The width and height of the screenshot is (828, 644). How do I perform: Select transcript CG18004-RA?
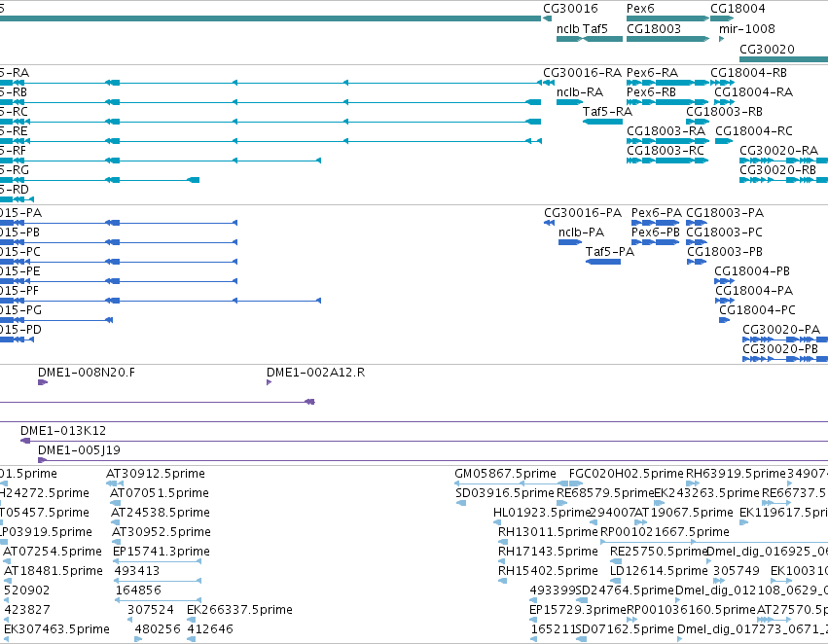click(x=753, y=92)
